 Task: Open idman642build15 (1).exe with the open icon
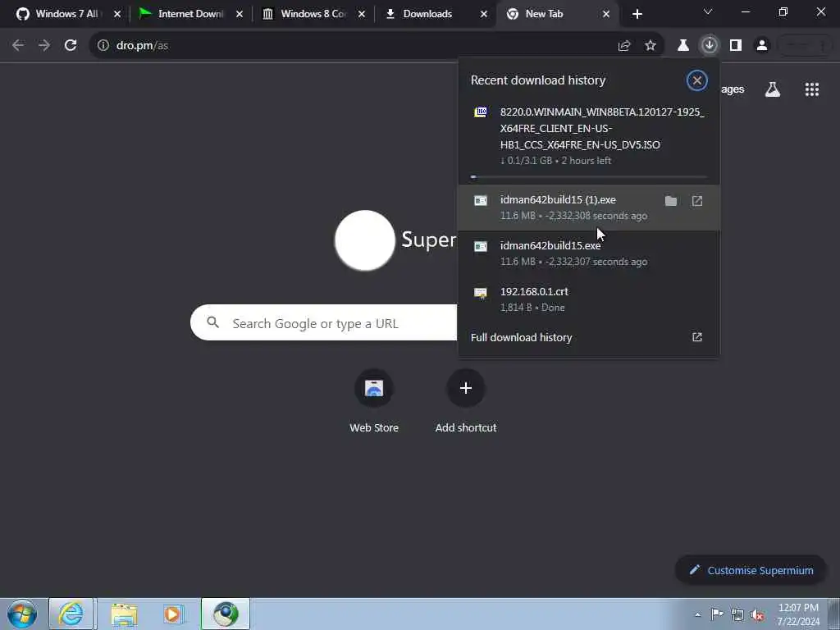(697, 201)
